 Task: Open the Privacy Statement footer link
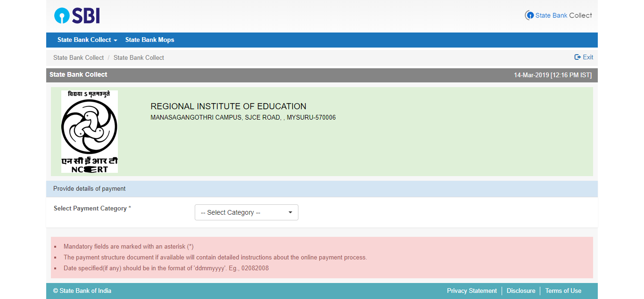(471, 291)
